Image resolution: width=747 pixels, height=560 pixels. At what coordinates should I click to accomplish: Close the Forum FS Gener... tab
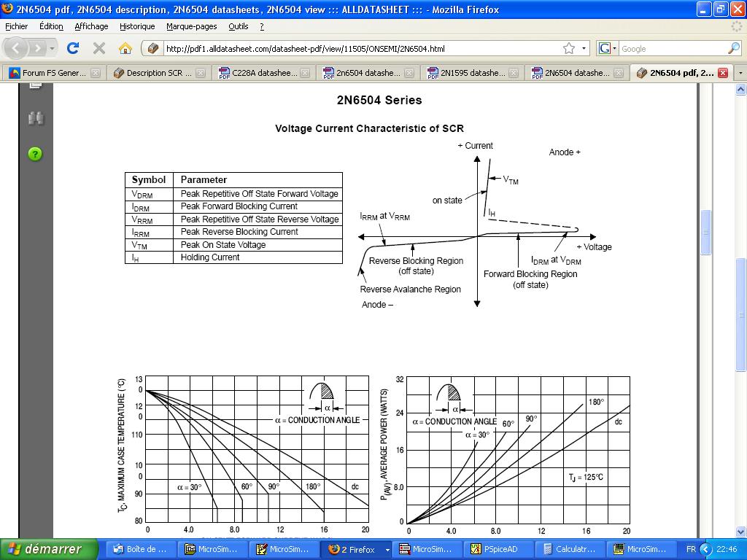click(96, 73)
